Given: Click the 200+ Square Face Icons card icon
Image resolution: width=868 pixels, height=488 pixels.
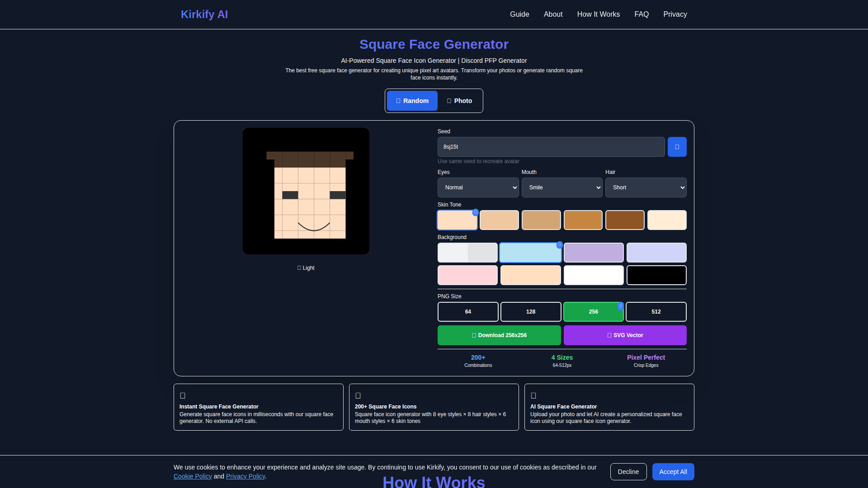Looking at the screenshot, I should coord(358,396).
